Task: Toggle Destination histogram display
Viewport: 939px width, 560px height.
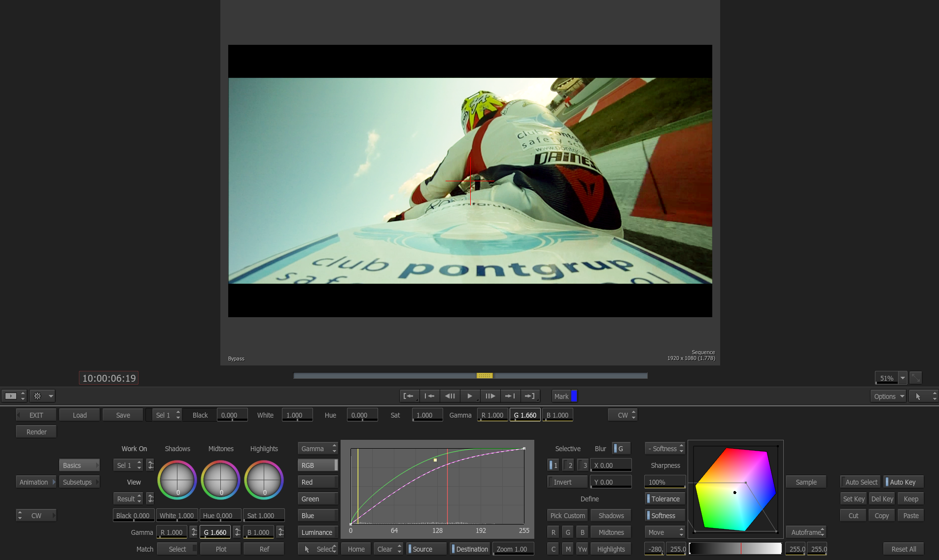Action: point(470,549)
